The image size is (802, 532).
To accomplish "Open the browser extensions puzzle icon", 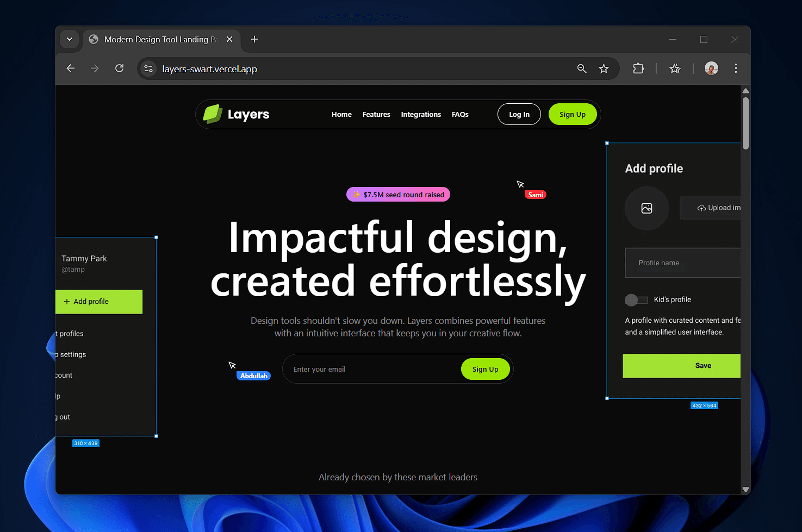I will [x=638, y=68].
